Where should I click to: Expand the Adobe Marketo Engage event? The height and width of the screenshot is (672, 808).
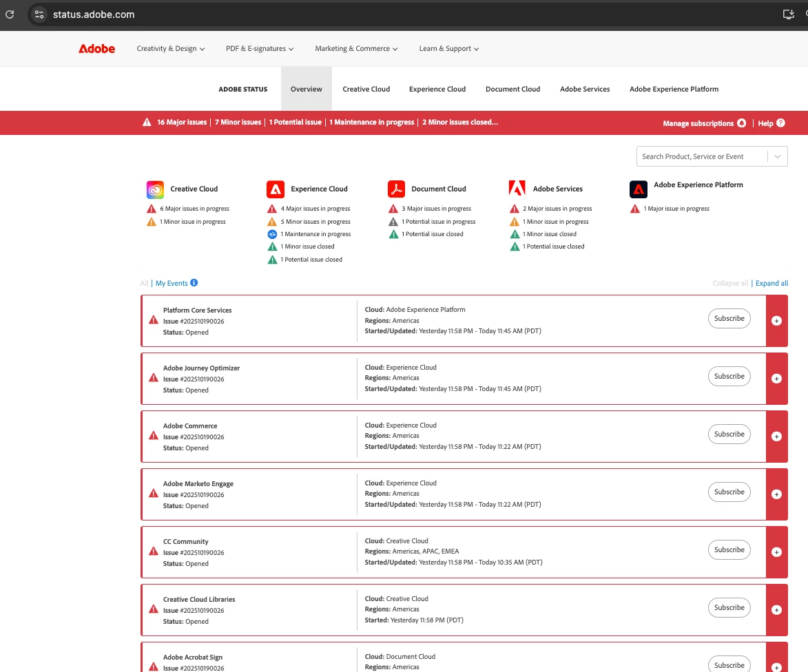[x=776, y=494]
